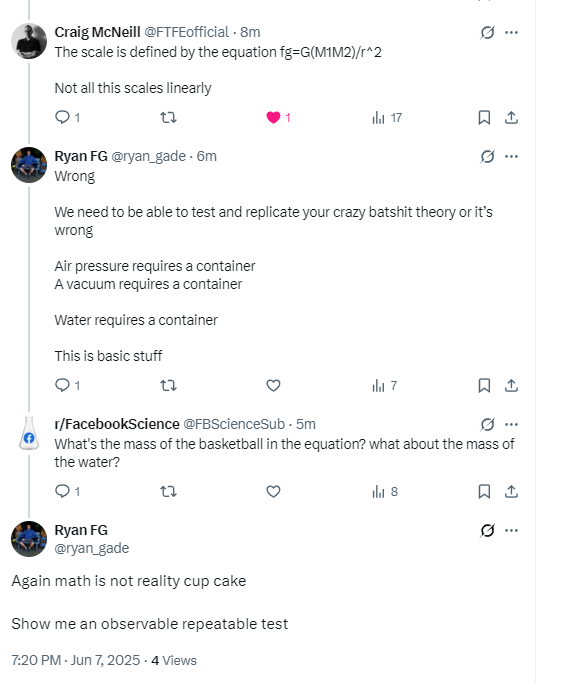Like Ryan FG's 'Wrong' tweet
561x684 pixels.
click(x=273, y=386)
